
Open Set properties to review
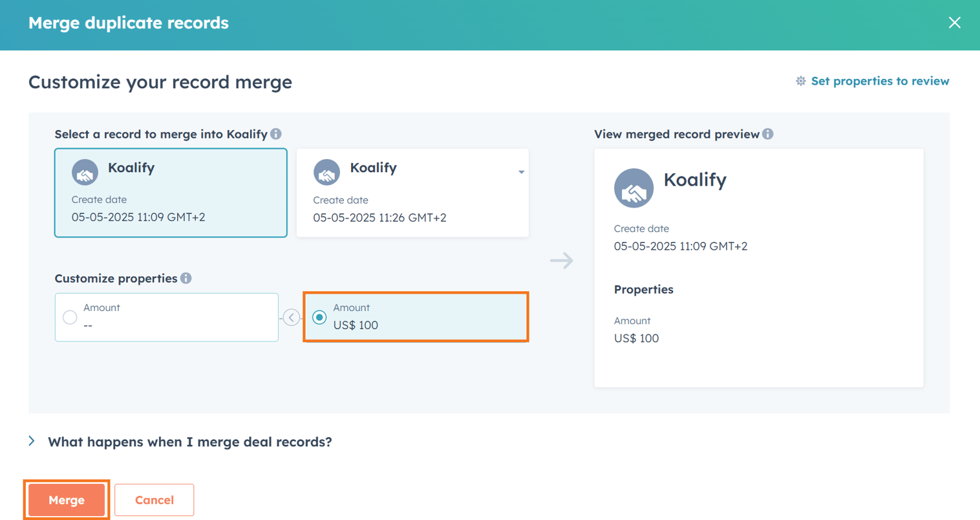click(x=879, y=81)
